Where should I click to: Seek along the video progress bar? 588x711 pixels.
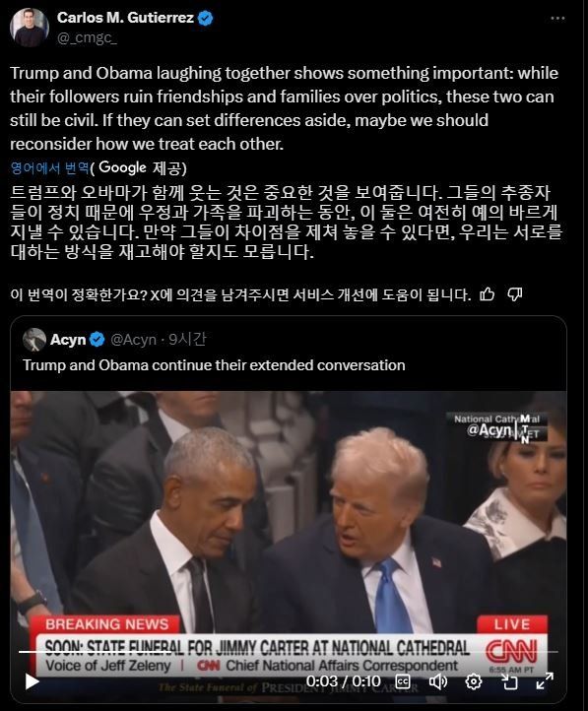pos(289,652)
